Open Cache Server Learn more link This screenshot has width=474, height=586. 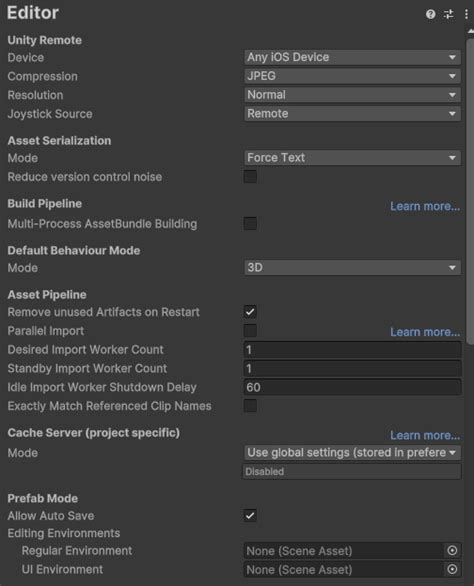click(425, 435)
